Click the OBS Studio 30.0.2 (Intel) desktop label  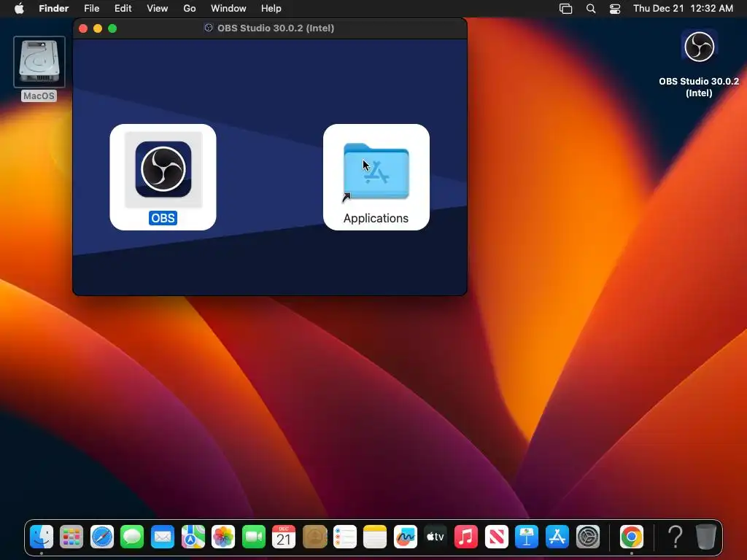pyautogui.click(x=699, y=87)
